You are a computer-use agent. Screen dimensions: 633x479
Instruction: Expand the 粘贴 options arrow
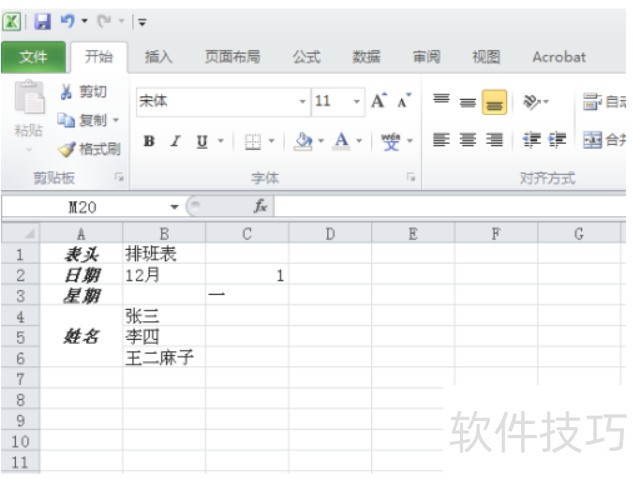click(x=29, y=150)
